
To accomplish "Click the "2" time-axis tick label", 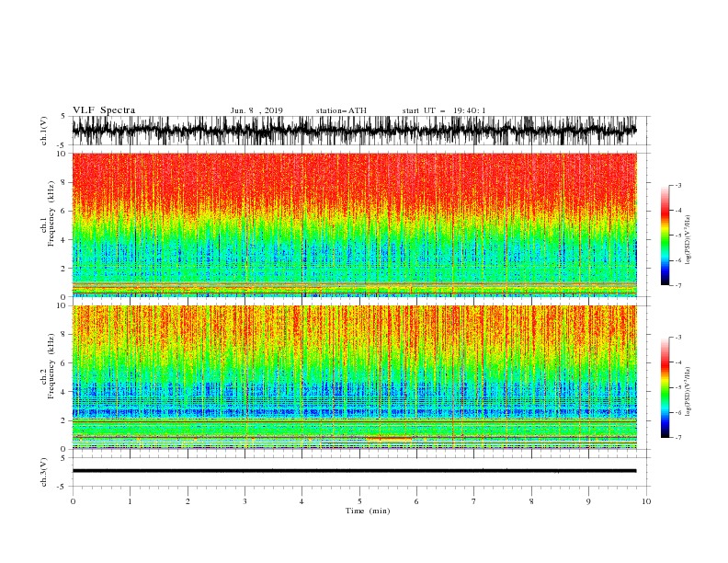I will 188,501.
